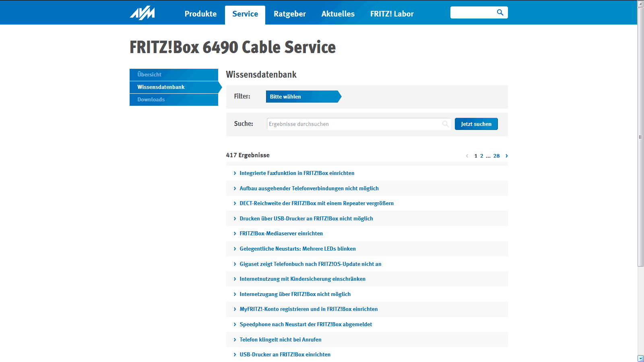Open the Aktuelles menu
The image size is (644, 362).
338,14
